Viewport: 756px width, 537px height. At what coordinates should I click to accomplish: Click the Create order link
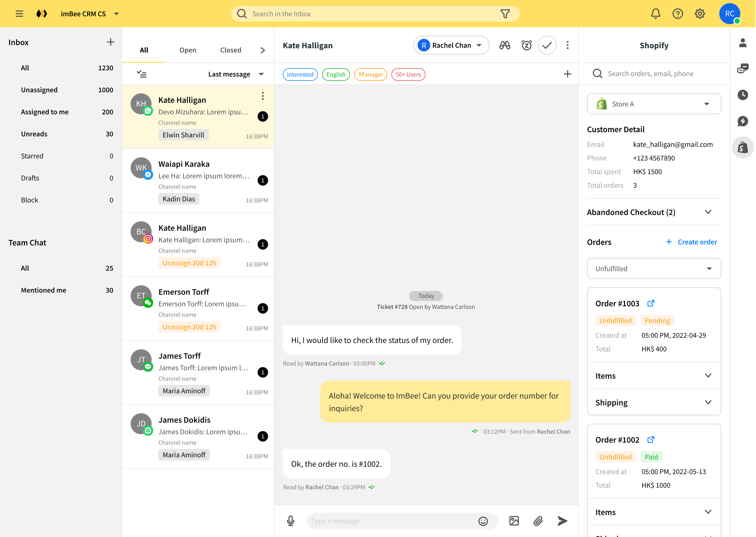(697, 242)
